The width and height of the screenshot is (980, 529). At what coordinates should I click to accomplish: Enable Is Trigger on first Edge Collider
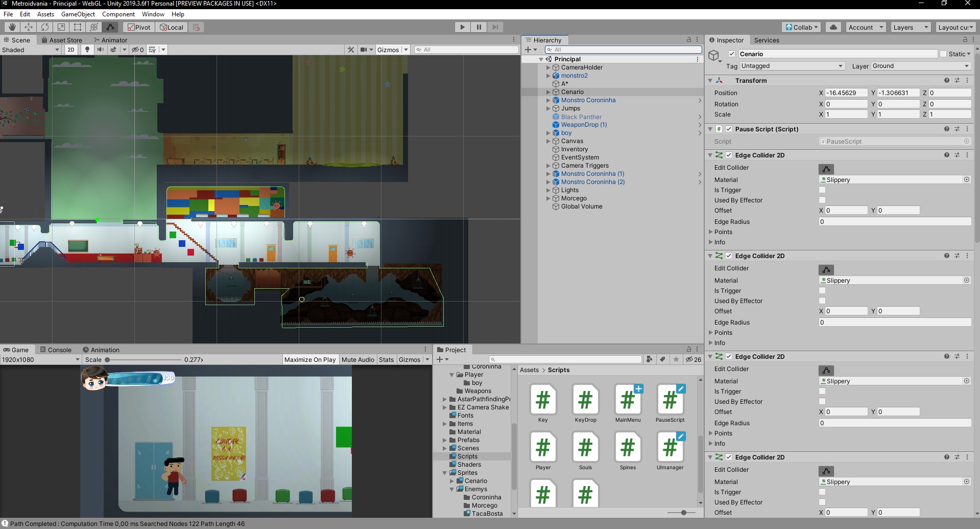point(822,190)
